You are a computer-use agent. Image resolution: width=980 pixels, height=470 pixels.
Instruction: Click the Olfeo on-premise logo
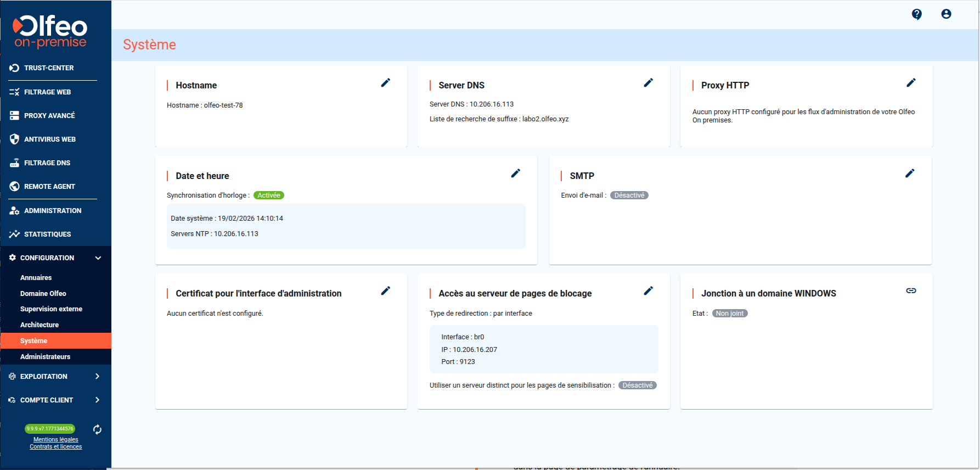(50, 31)
